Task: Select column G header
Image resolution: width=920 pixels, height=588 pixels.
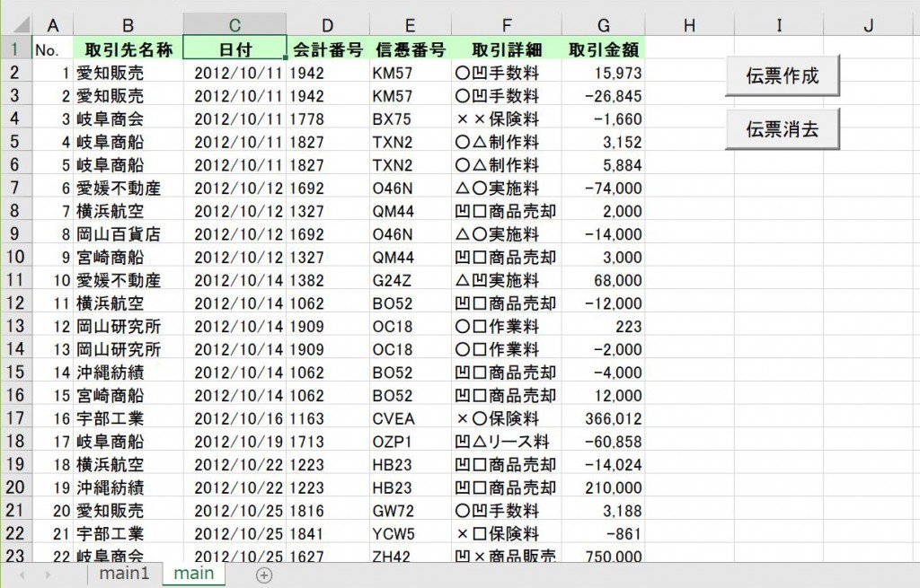Action: 603,26
